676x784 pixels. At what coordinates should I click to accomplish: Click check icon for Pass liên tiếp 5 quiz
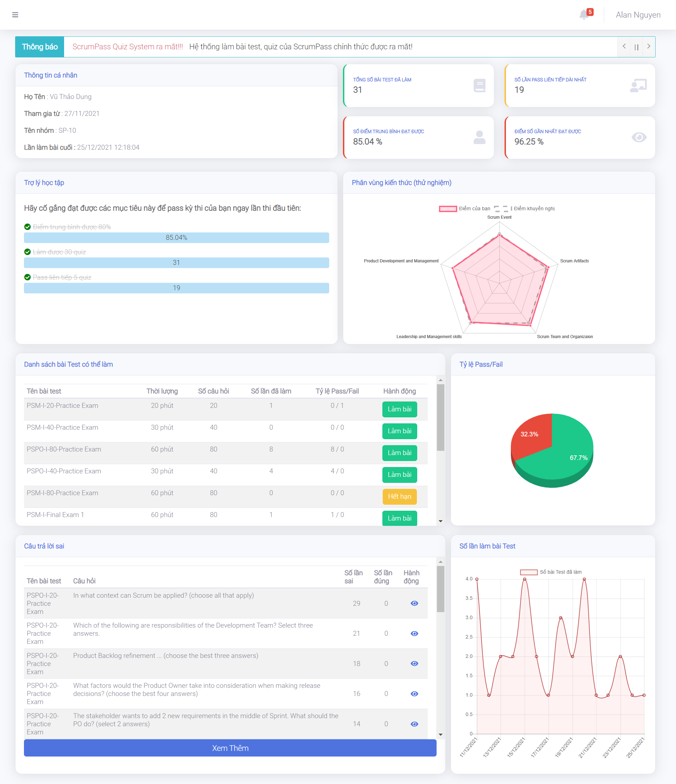tap(27, 277)
